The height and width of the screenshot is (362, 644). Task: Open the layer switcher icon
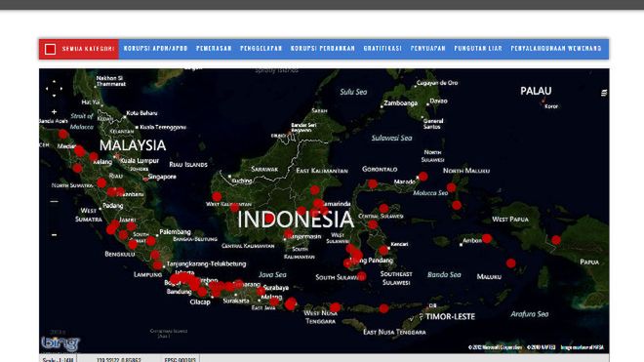(x=604, y=93)
